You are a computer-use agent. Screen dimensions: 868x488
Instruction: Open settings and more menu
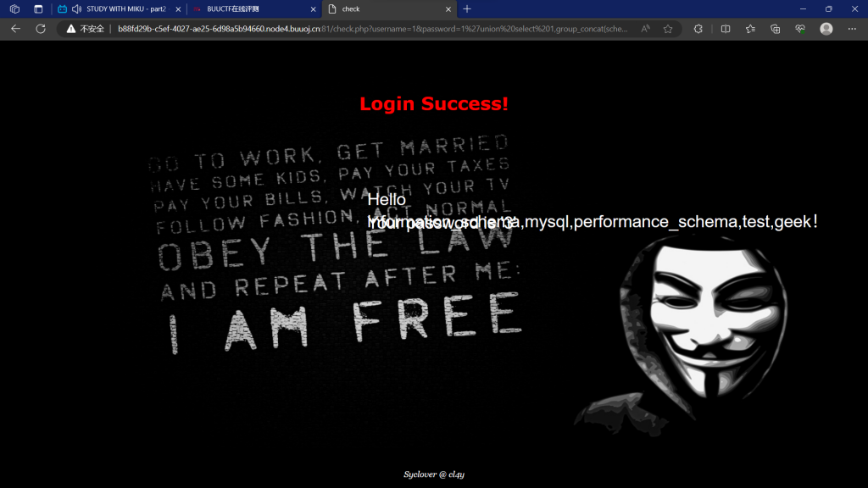pyautogui.click(x=852, y=29)
